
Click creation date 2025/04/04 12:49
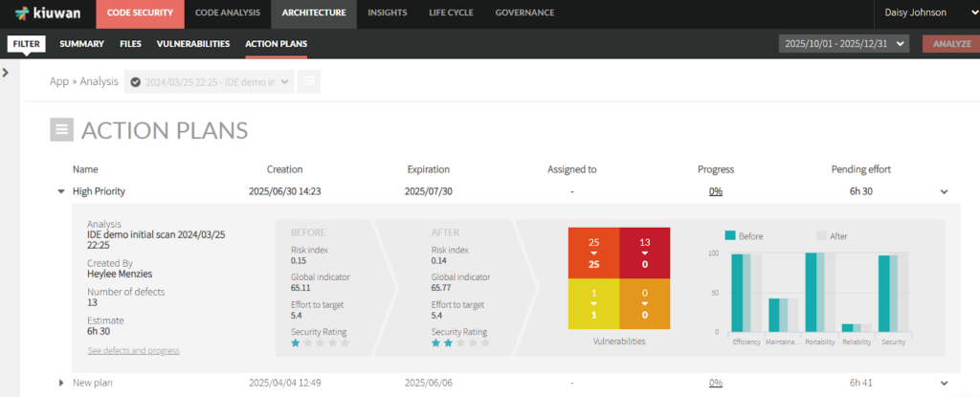[284, 383]
